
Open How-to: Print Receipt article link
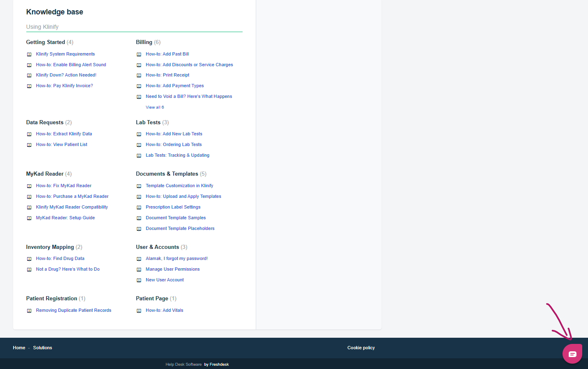(167, 75)
